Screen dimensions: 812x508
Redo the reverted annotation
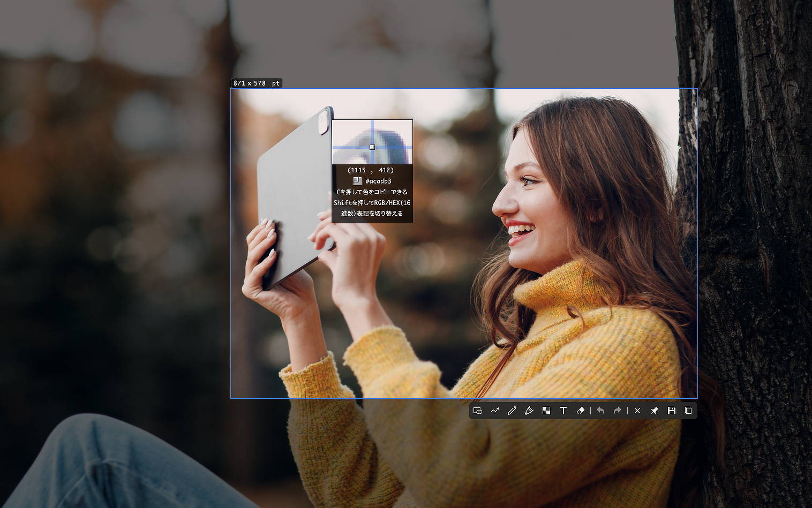tap(618, 411)
